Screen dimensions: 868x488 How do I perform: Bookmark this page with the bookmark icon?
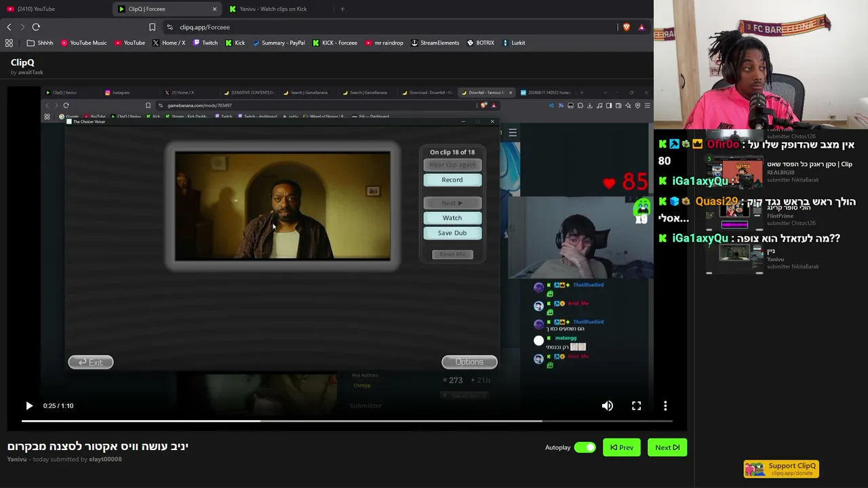[152, 27]
